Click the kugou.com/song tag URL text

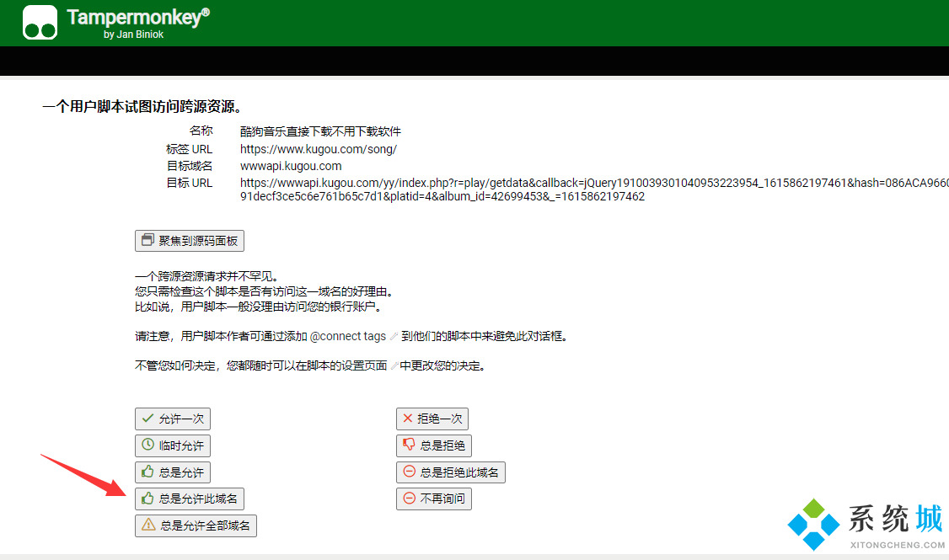coord(318,149)
